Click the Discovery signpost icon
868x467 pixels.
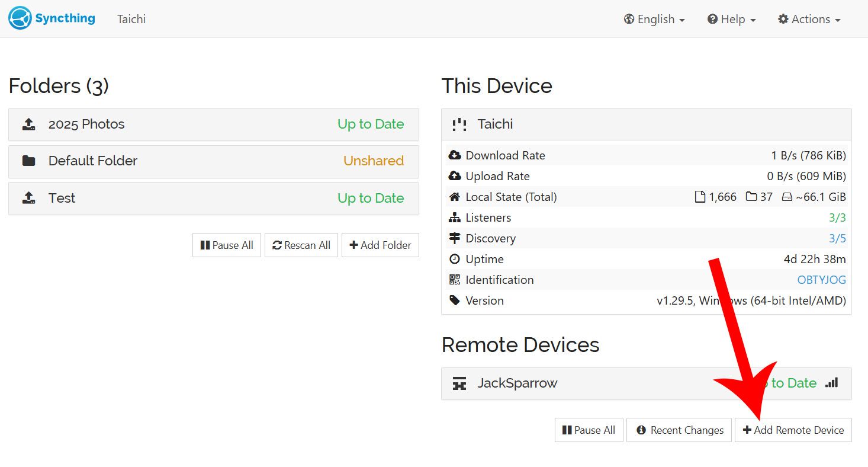pos(455,238)
